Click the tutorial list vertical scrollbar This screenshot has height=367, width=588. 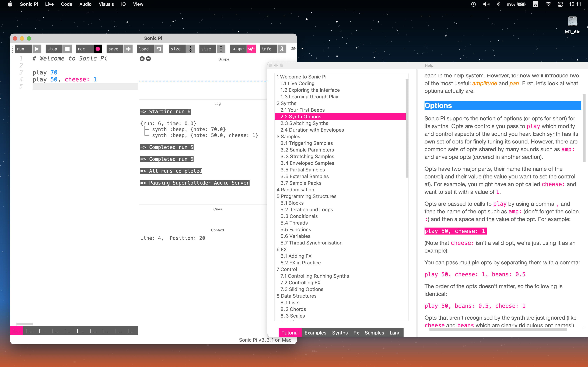(407, 129)
